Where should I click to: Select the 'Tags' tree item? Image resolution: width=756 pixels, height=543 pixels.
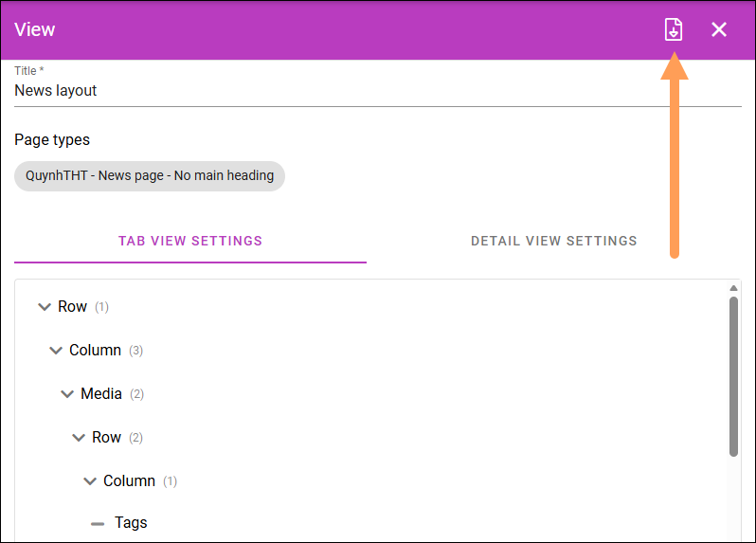pos(131,523)
